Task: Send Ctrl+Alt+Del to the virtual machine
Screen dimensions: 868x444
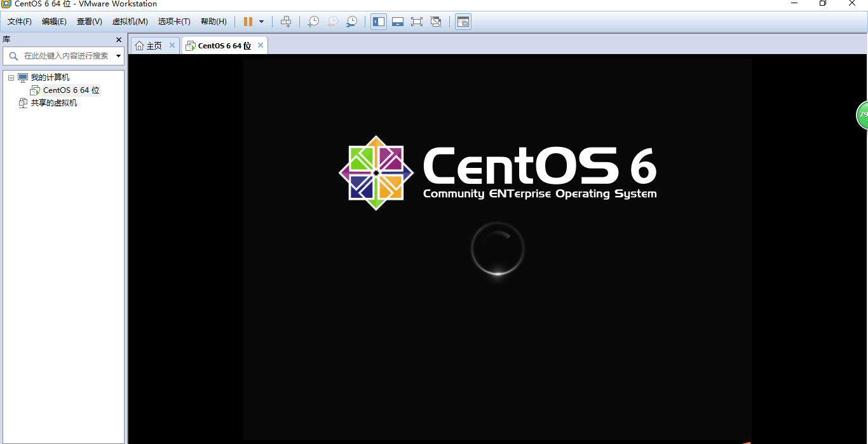Action: pyautogui.click(x=286, y=22)
